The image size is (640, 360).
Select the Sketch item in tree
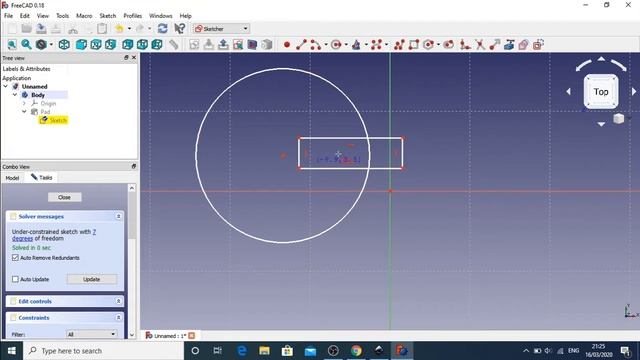[53, 120]
